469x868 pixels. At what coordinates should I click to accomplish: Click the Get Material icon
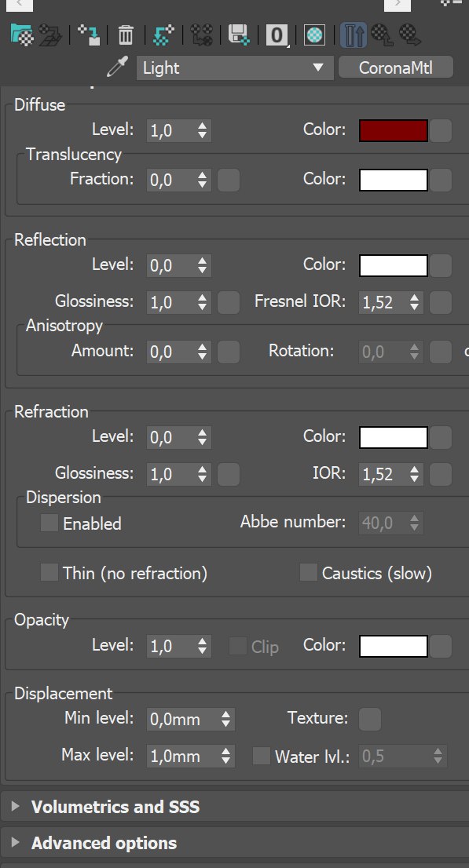tap(22, 35)
